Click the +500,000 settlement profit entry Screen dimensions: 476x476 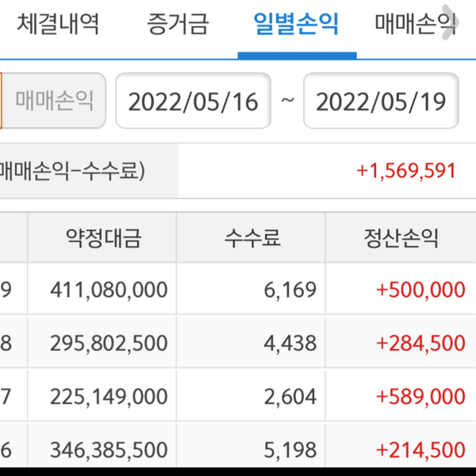[420, 290]
